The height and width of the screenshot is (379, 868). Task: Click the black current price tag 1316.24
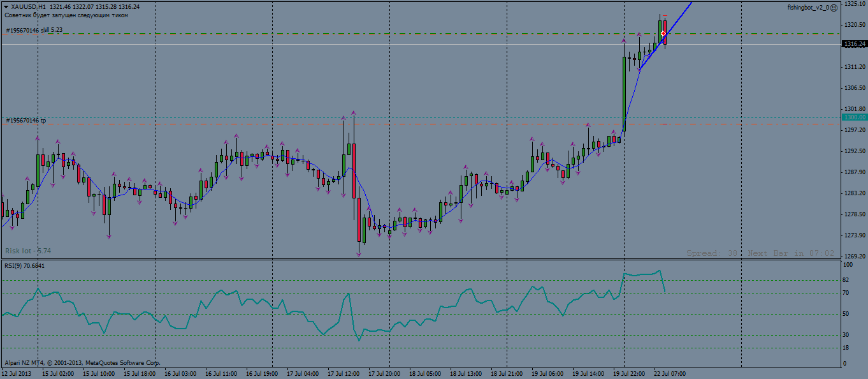point(855,44)
